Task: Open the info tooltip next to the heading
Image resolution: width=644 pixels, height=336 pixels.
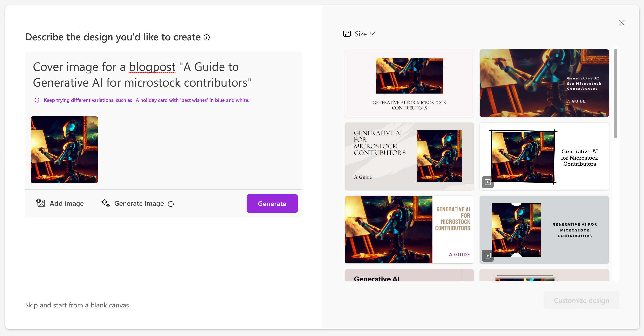Action: click(x=207, y=37)
